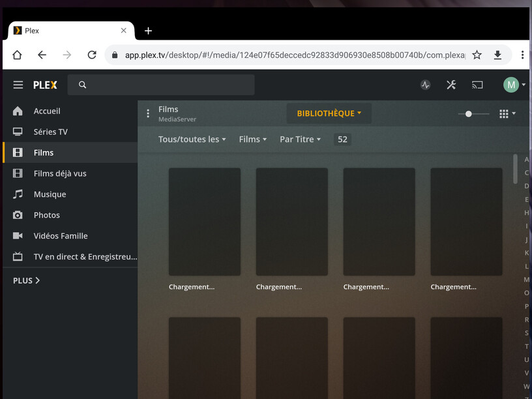
Task: Open server settings wrench icon
Action: coord(451,85)
